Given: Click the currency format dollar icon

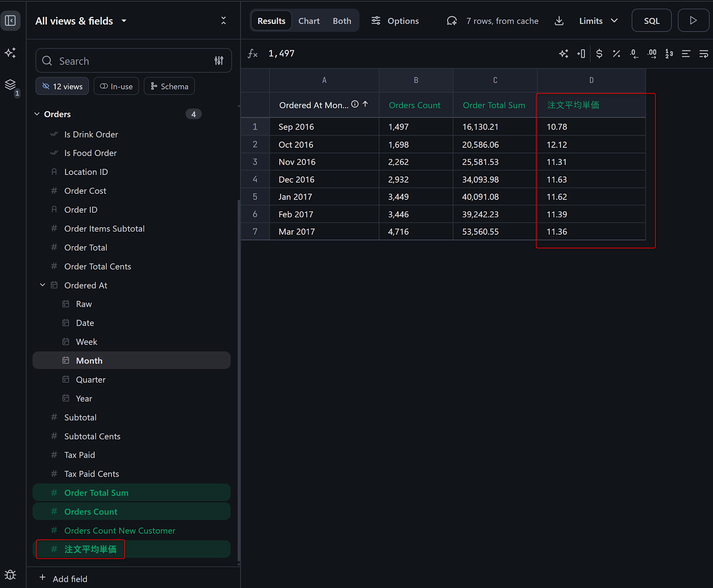Looking at the screenshot, I should 599,54.
